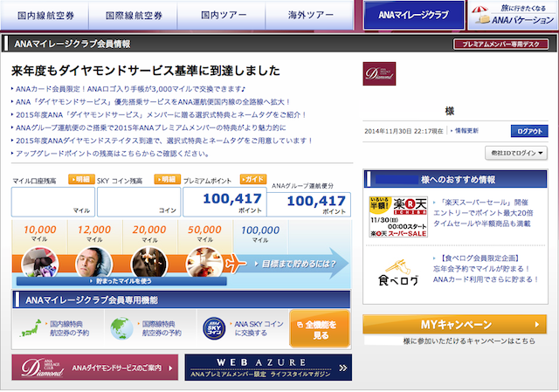This screenshot has height=392, width=559.
Task: Open the WEB AZURE magazine banner
Action: tap(268, 368)
